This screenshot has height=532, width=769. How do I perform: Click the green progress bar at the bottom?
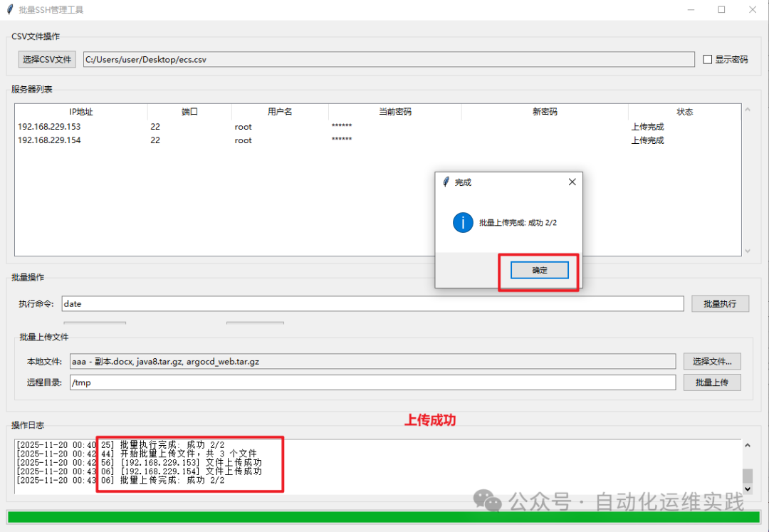(384, 517)
